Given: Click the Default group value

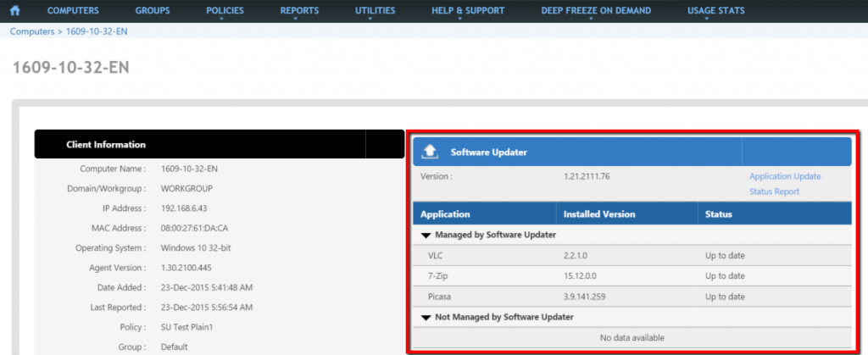Looking at the screenshot, I should (x=175, y=347).
